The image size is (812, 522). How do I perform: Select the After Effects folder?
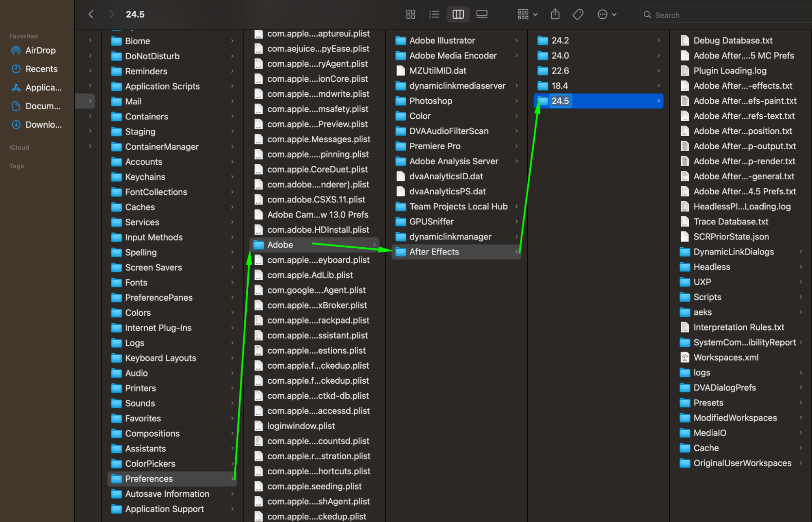click(434, 252)
